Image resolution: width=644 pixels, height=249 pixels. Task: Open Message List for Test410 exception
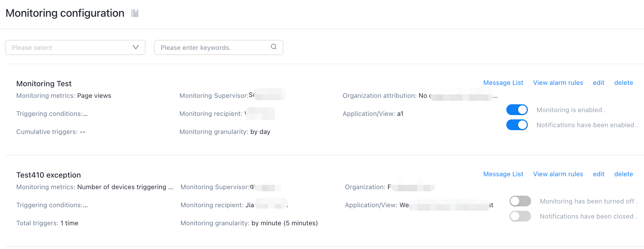tap(503, 174)
